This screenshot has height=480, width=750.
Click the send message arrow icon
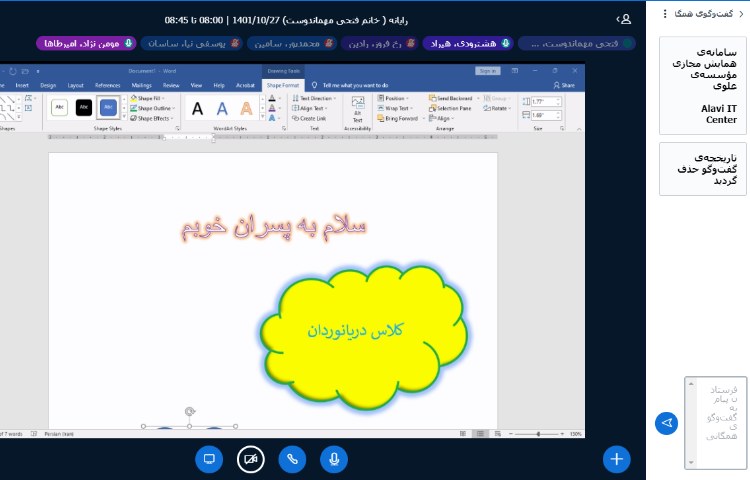tap(666, 423)
